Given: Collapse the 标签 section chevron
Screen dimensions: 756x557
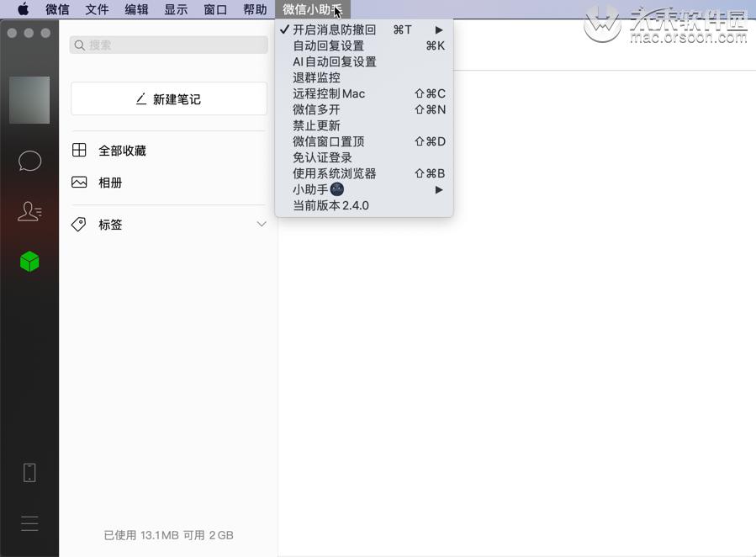Looking at the screenshot, I should point(262,225).
